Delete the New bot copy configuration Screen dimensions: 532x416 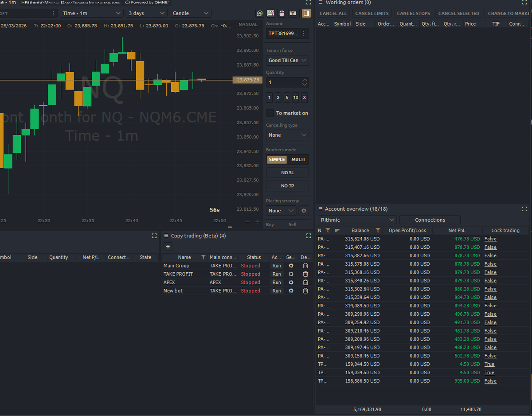pos(305,291)
